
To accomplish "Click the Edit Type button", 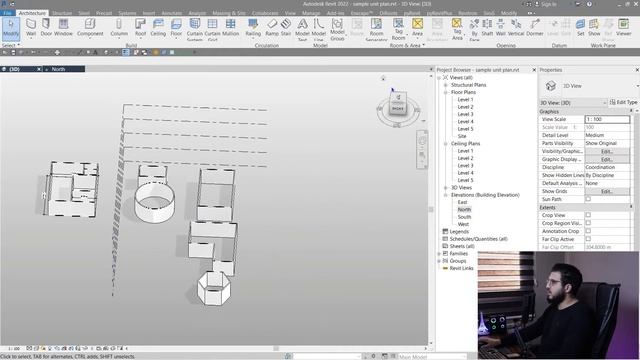I will pos(623,102).
